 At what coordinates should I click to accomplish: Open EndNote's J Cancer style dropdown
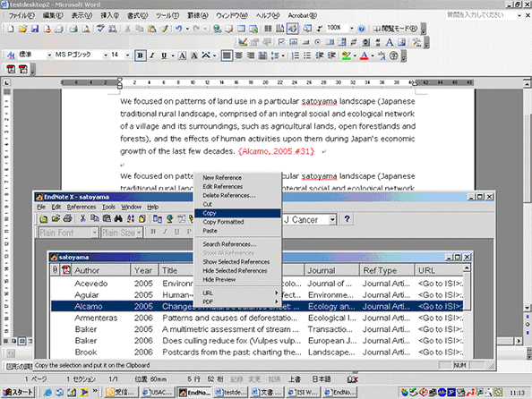pos(332,220)
